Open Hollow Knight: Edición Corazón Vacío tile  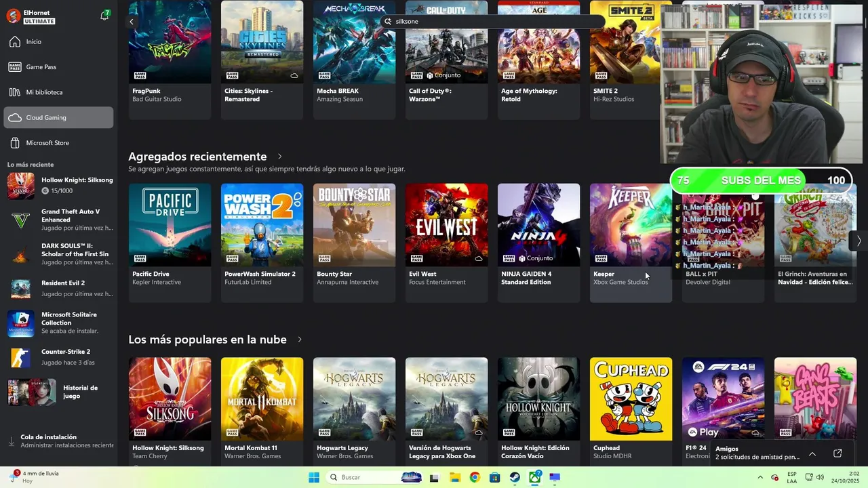coord(538,411)
